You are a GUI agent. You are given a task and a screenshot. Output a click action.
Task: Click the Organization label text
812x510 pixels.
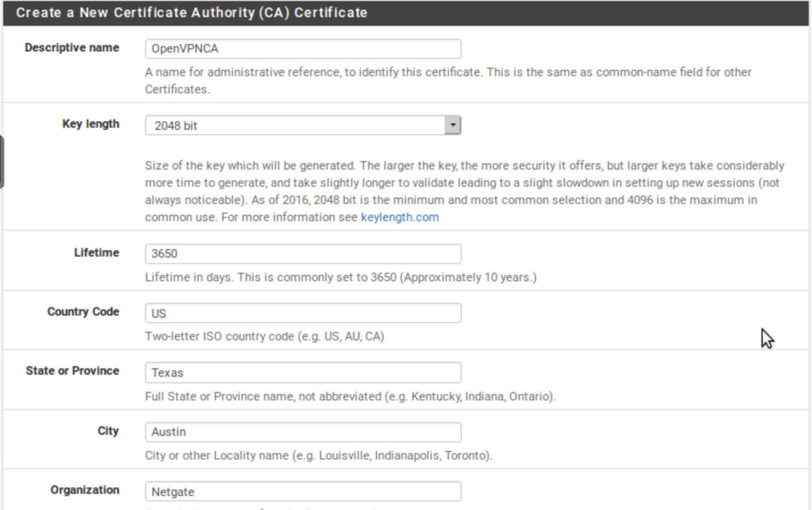85,490
